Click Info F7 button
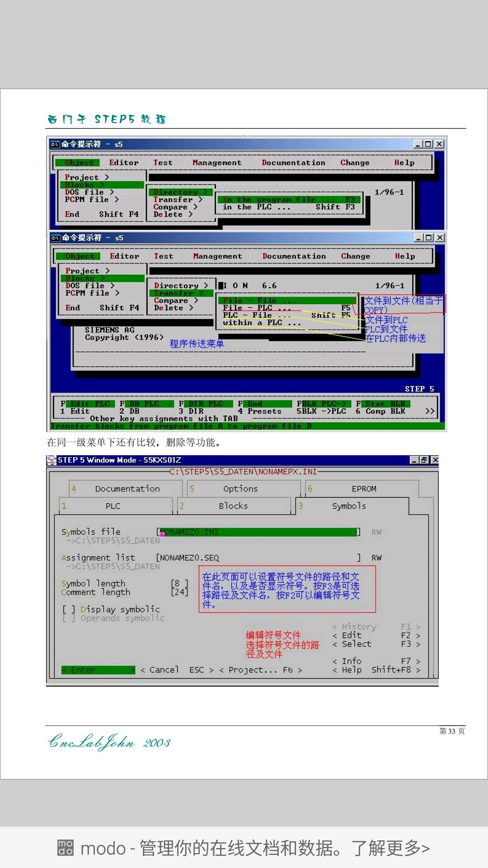 click(x=376, y=661)
